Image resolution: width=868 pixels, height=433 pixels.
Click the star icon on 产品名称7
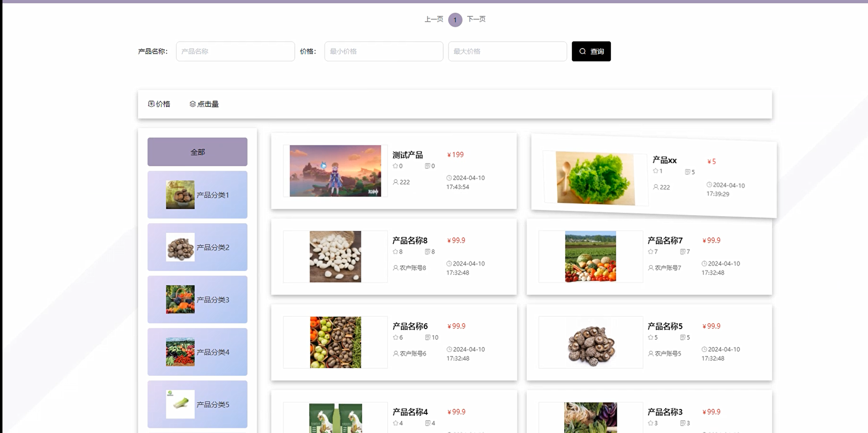[x=650, y=252]
